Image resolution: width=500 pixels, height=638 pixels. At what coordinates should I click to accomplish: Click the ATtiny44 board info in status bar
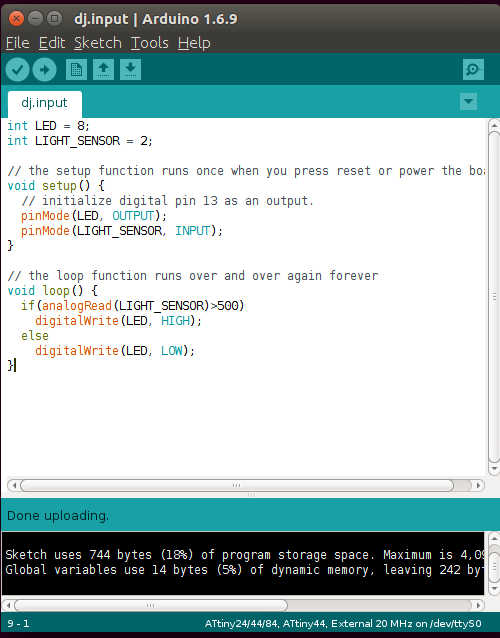(343, 623)
